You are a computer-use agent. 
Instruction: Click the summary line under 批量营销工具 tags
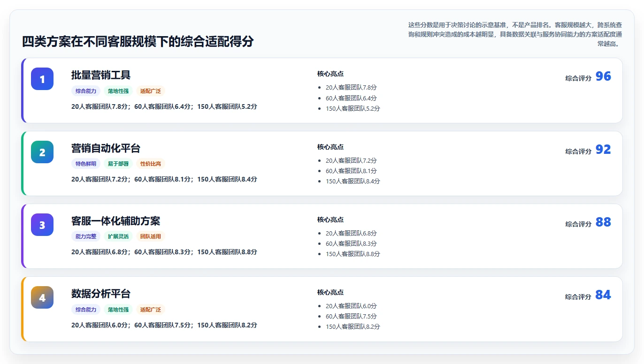tap(164, 106)
